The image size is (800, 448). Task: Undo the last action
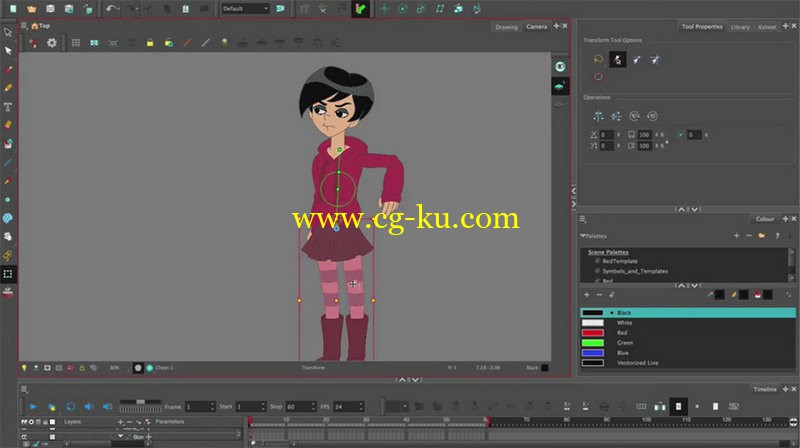pyautogui.click(x=112, y=9)
